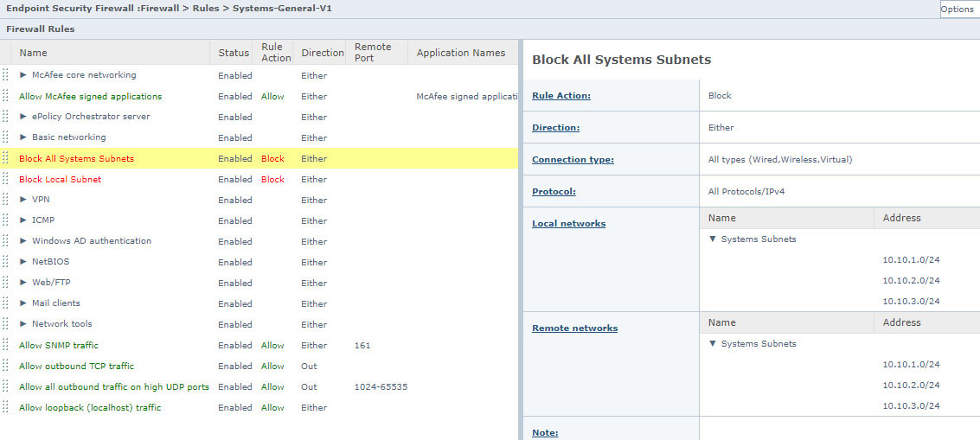Expand the Basic networking group
The width and height of the screenshot is (980, 440).
click(x=23, y=137)
